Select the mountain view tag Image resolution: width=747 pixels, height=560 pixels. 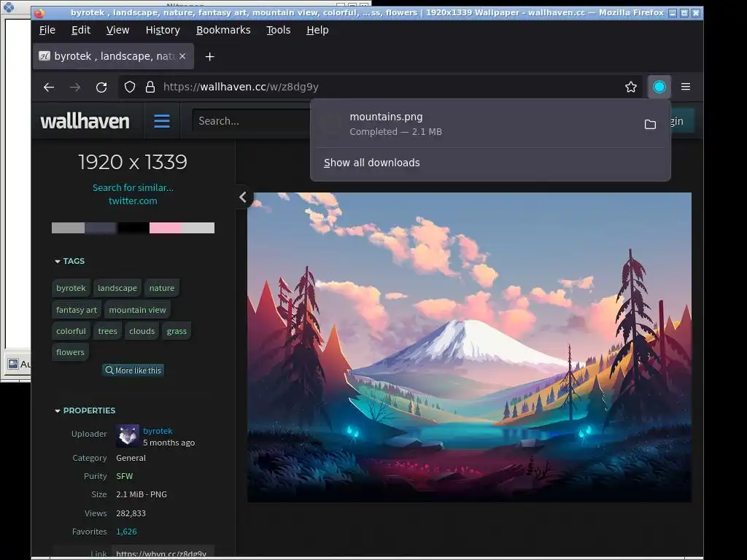pyautogui.click(x=138, y=310)
